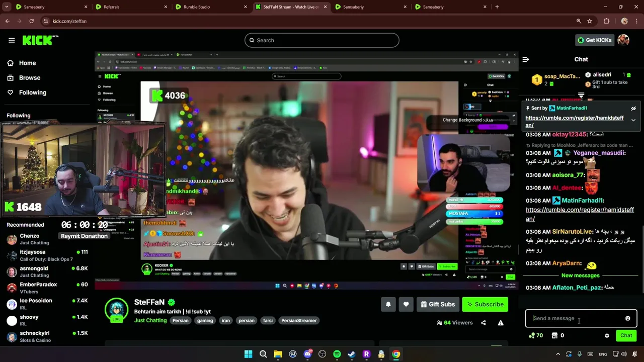This screenshot has width=644, height=362.
Task: Select the PersianStreamer tag
Action: point(299,321)
